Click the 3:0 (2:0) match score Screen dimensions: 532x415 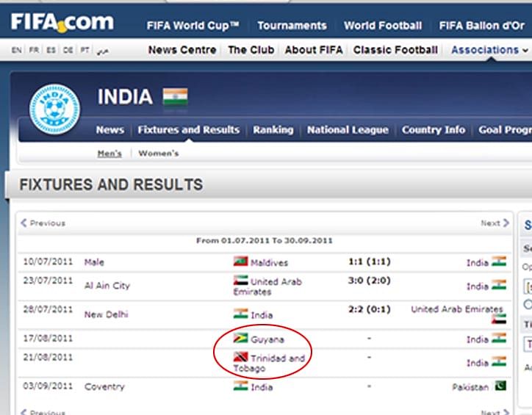pyautogui.click(x=369, y=280)
